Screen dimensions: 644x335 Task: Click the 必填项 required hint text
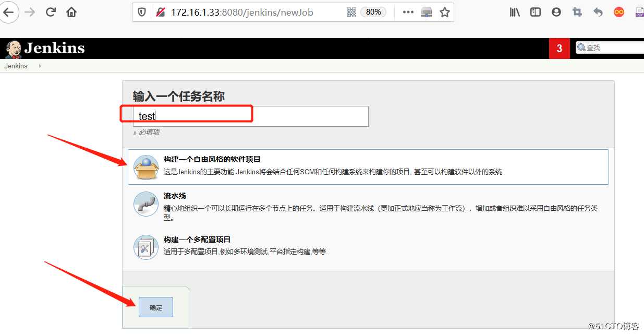[147, 132]
